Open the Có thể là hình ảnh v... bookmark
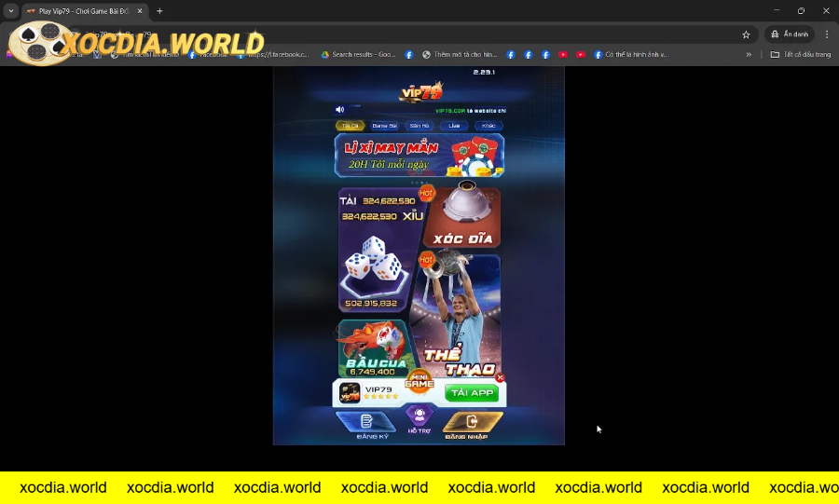Screen dimensions: 839x504 631,55
